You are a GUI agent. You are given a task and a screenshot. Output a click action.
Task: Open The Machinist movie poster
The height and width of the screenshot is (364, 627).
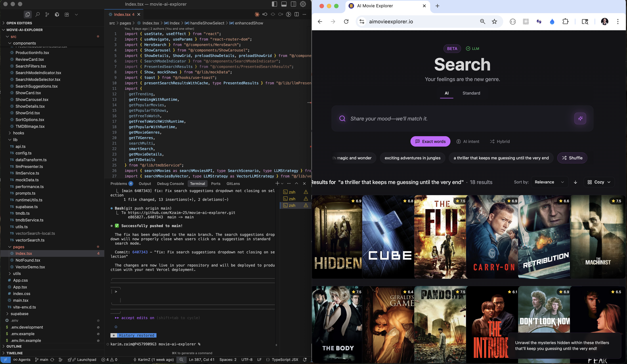[597, 238]
